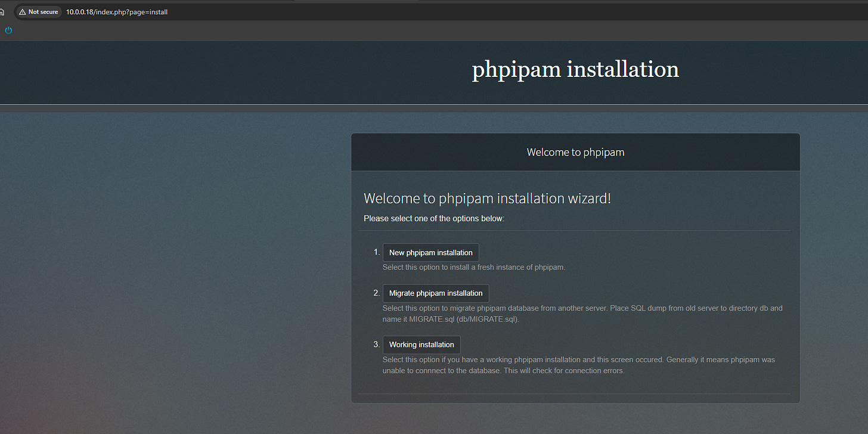Click 'Welcome to phpipam installation wizard!' heading
Screen dimensions: 868x434
[x=487, y=199]
